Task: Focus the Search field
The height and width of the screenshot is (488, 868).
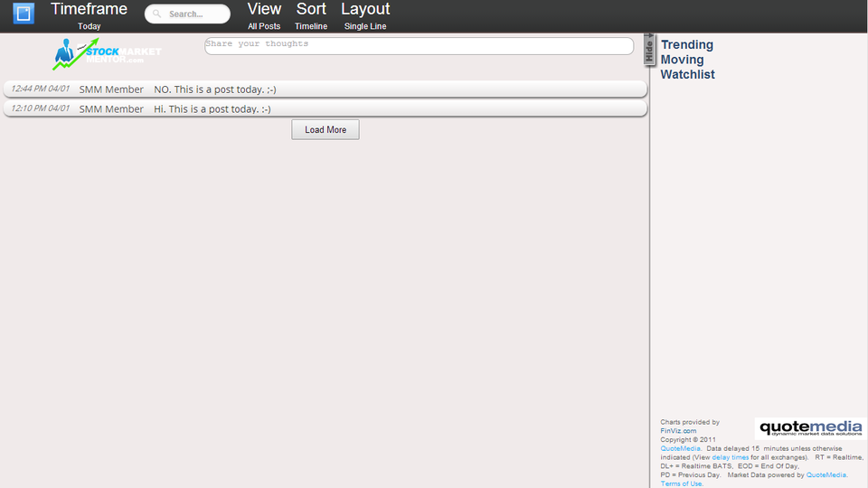Action: pos(194,14)
